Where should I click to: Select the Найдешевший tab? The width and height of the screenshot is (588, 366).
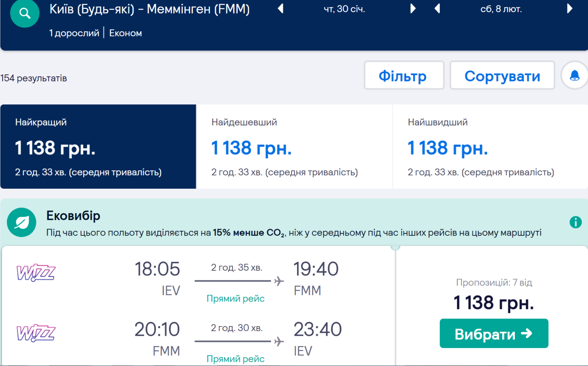point(294,147)
